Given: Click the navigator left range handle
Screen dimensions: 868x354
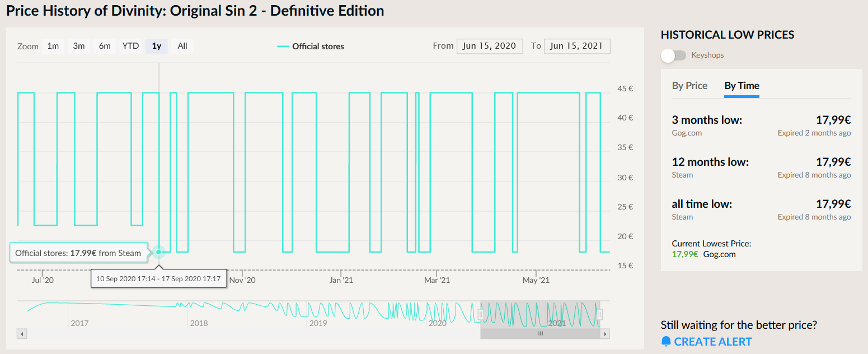Looking at the screenshot, I should click(x=481, y=314).
